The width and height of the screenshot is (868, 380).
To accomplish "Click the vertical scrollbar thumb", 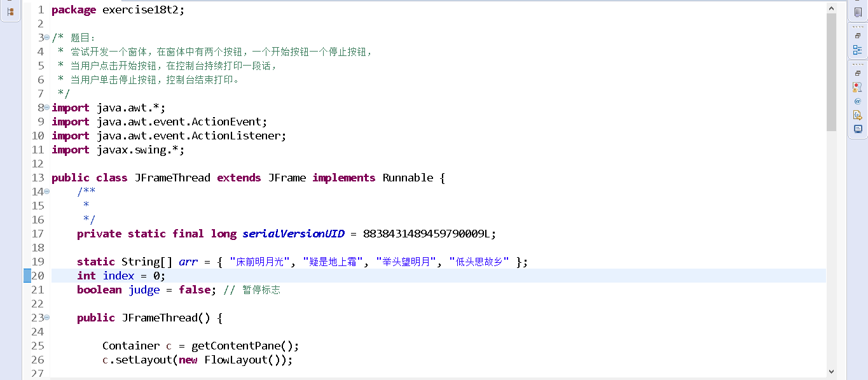I will (831, 72).
